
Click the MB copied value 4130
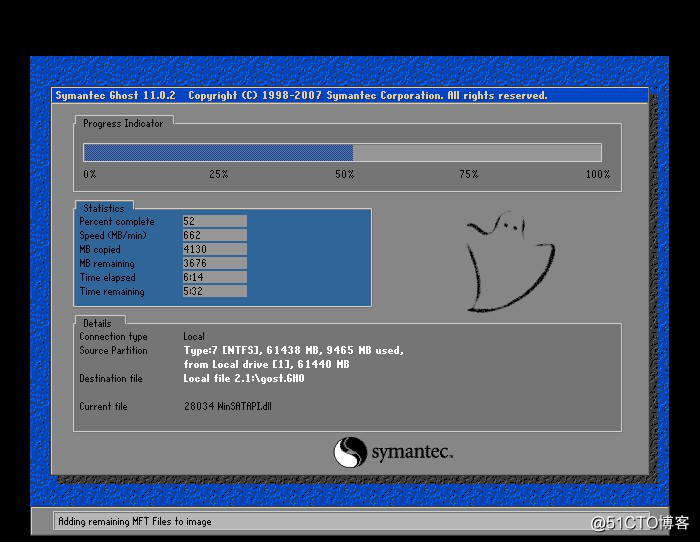214,249
